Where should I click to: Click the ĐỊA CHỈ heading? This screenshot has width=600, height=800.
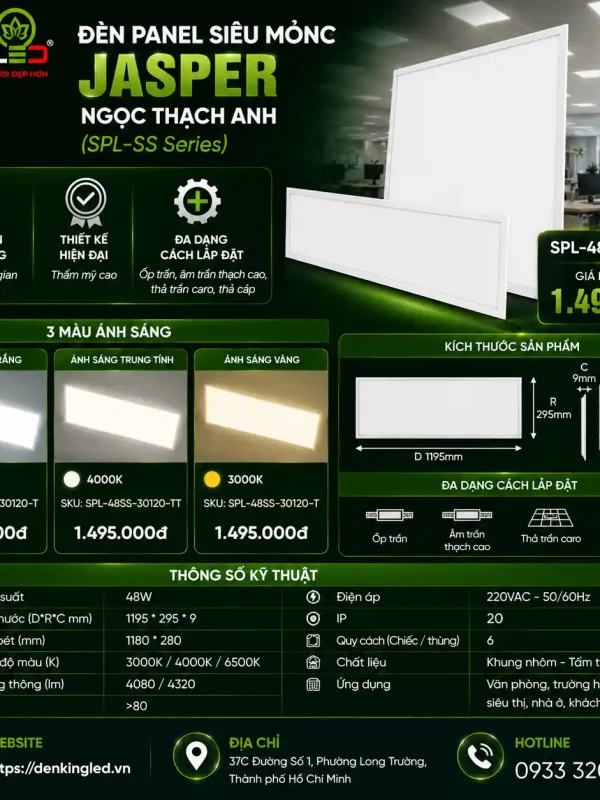pyautogui.click(x=254, y=743)
